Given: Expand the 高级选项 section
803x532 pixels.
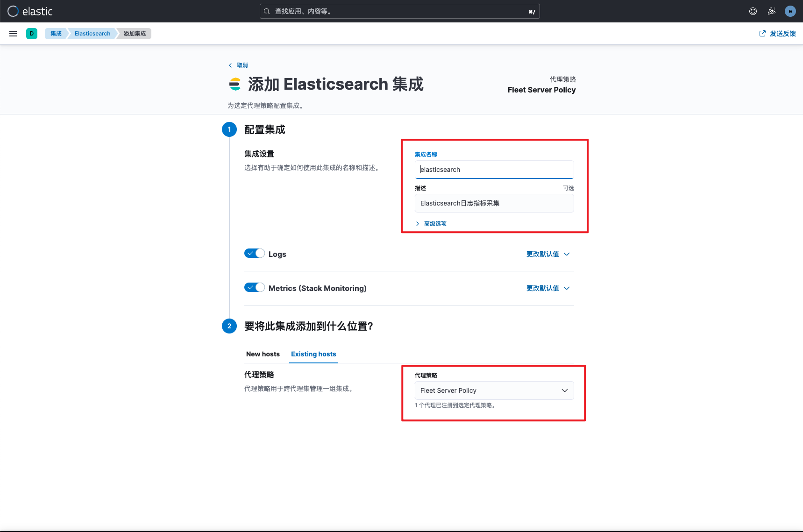Looking at the screenshot, I should (431, 224).
